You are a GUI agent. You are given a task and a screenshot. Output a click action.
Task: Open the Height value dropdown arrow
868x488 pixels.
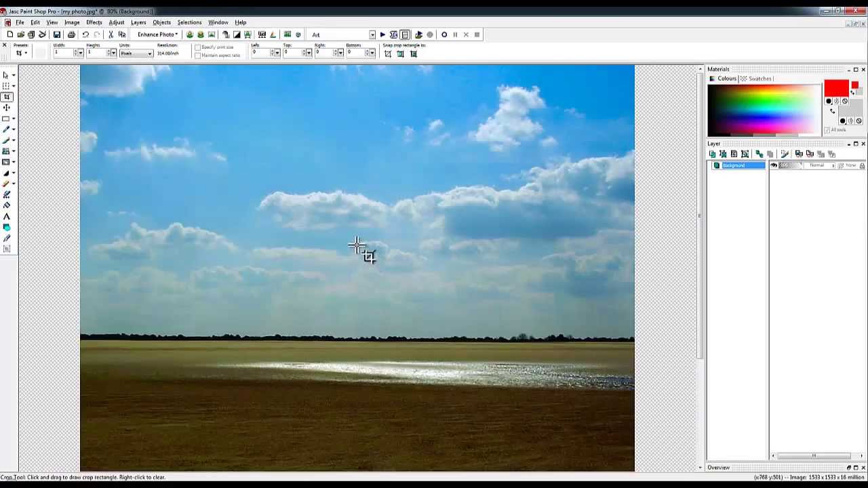(114, 53)
